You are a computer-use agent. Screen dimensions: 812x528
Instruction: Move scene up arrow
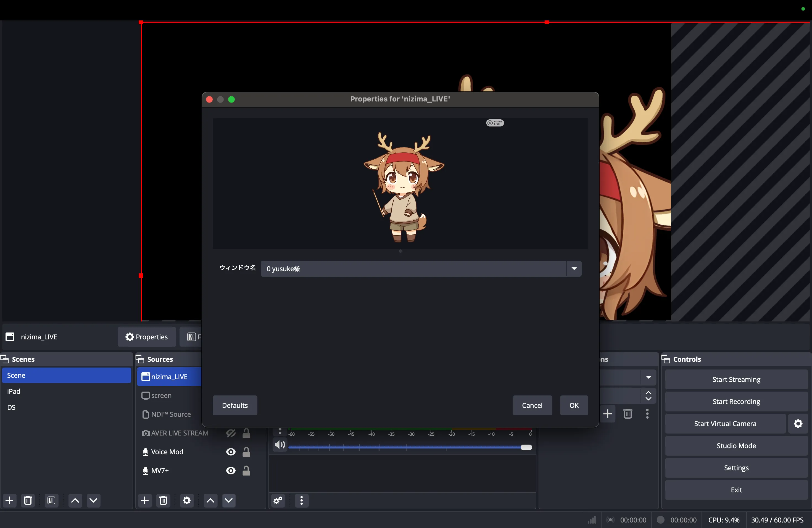(x=75, y=500)
